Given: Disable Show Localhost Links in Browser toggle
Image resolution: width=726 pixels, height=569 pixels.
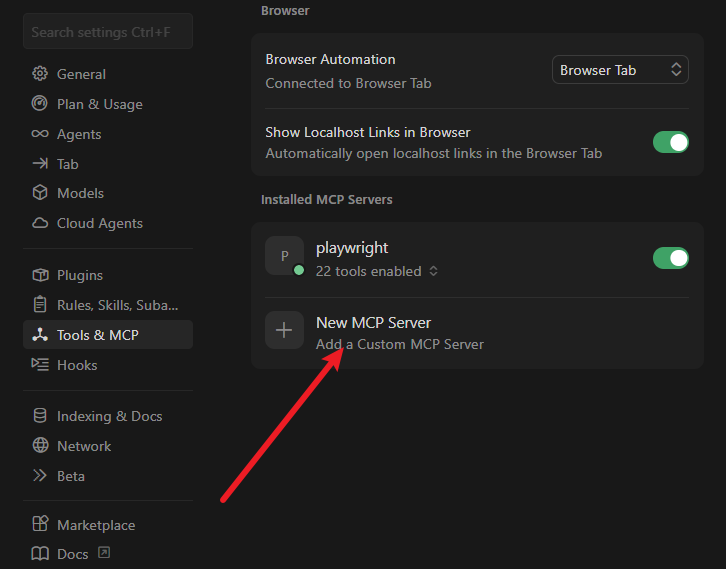Looking at the screenshot, I should click(x=671, y=142).
